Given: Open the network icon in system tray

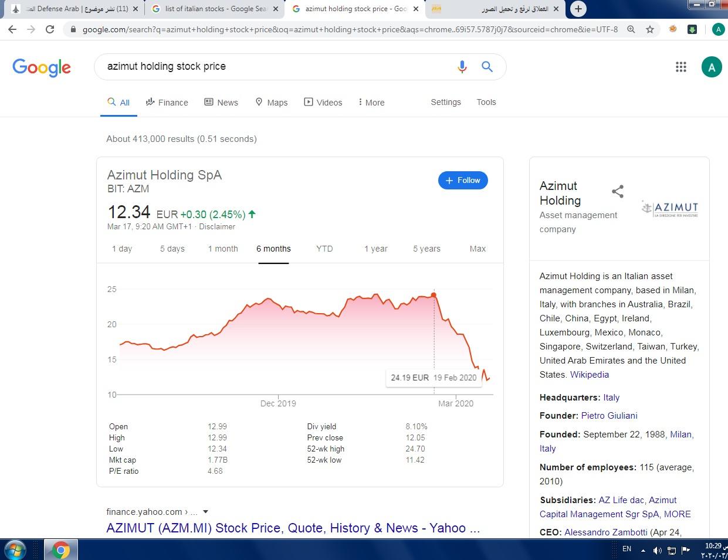Looking at the screenshot, I should point(672,550).
